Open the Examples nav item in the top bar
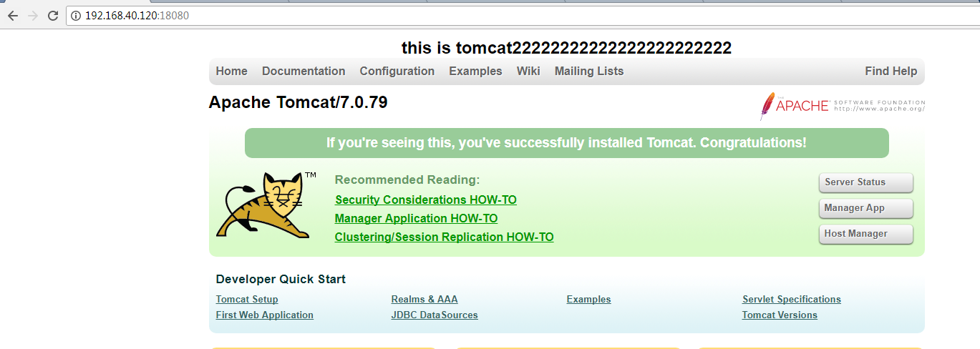Screen dimensions: 980x349 (x=475, y=71)
